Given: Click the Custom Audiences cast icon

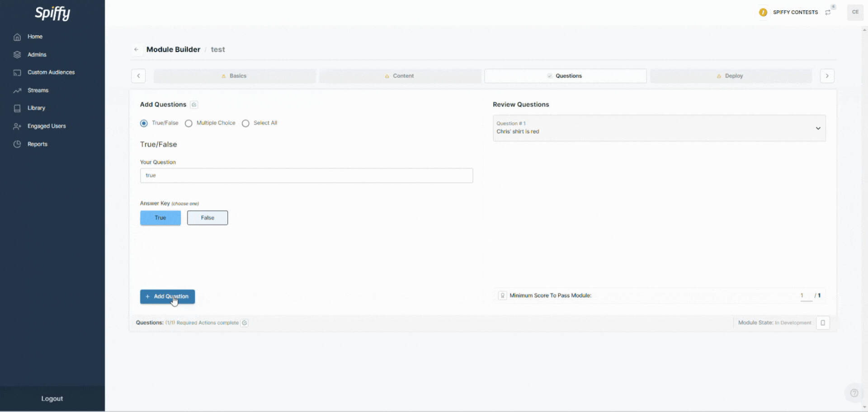Looking at the screenshot, I should click(17, 73).
